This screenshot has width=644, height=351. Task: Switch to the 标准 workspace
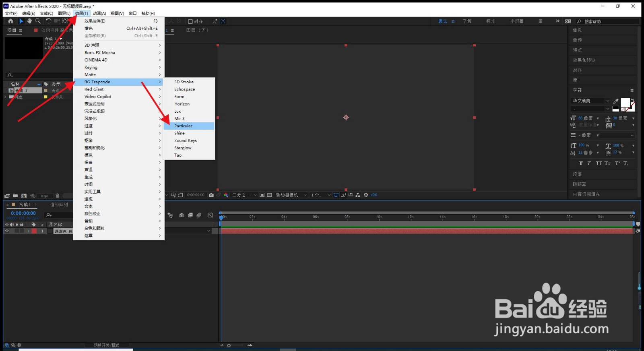tap(491, 21)
